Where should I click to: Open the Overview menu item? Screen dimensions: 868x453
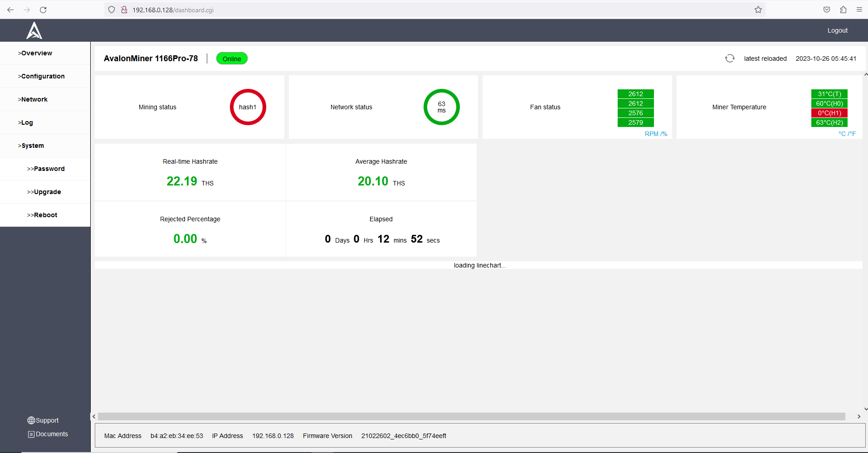pos(45,53)
